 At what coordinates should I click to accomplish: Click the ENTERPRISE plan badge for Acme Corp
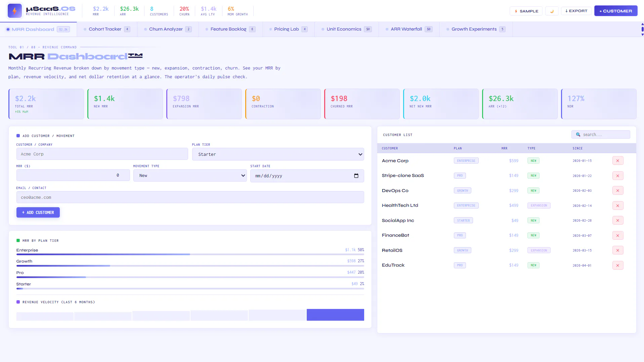click(x=466, y=161)
